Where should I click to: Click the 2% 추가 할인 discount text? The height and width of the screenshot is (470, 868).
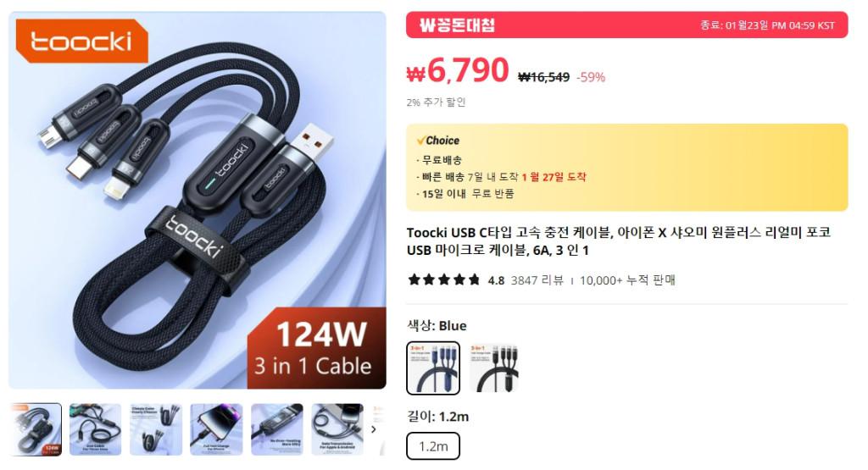(437, 102)
